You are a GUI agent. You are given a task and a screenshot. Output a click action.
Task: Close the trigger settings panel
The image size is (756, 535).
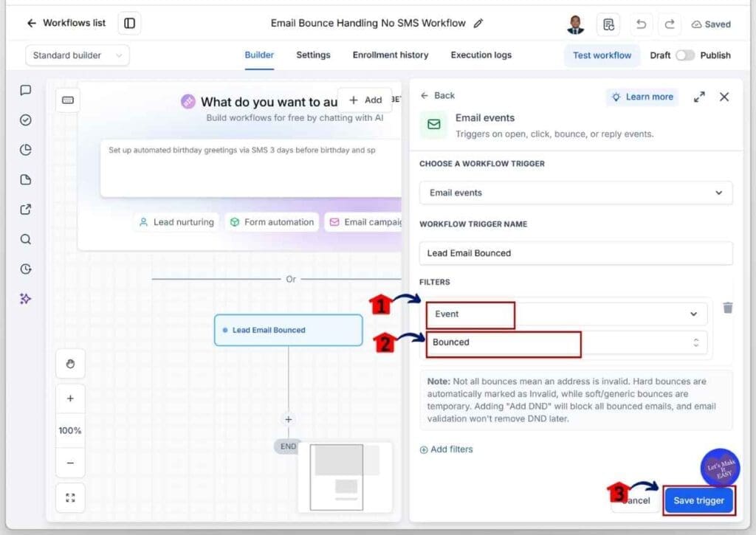pyautogui.click(x=724, y=97)
